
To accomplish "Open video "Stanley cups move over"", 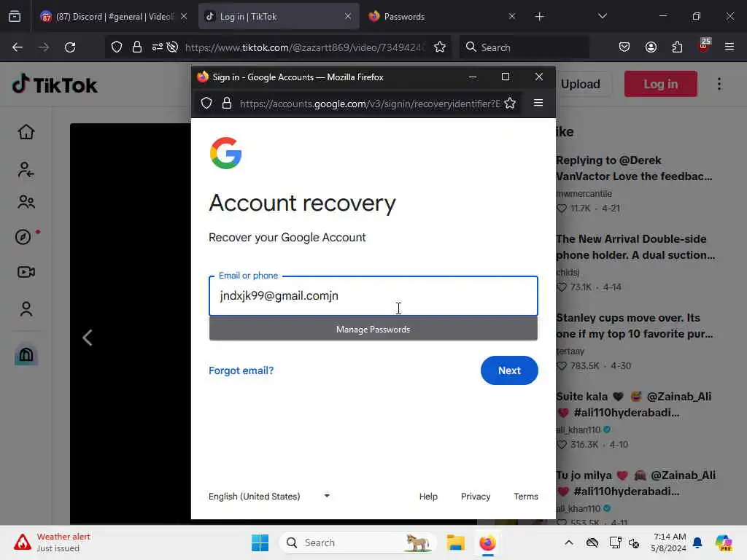I will pos(635,326).
